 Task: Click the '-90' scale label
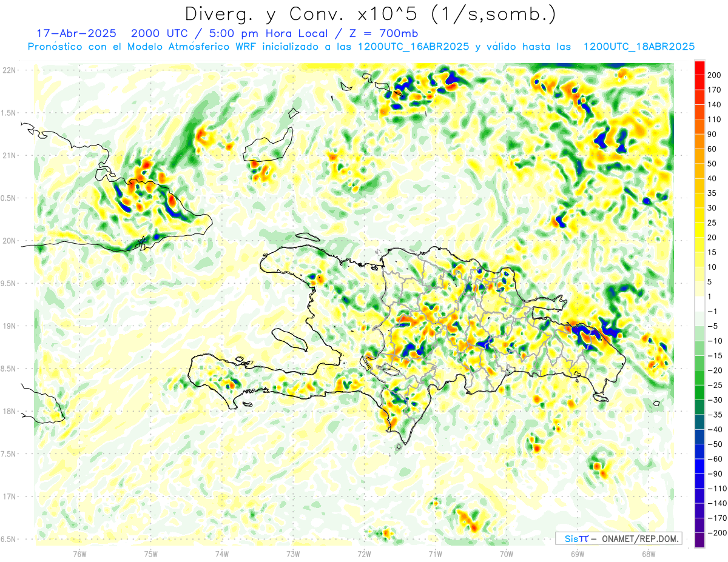[x=715, y=473]
